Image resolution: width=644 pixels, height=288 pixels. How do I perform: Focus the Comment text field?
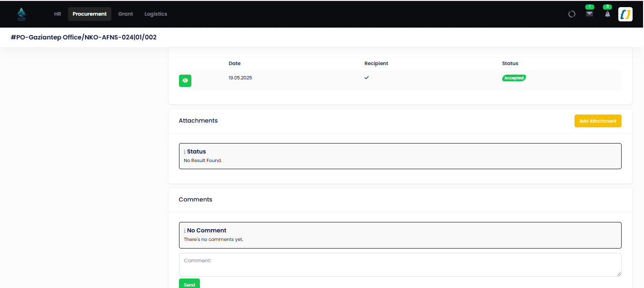pyautogui.click(x=400, y=265)
